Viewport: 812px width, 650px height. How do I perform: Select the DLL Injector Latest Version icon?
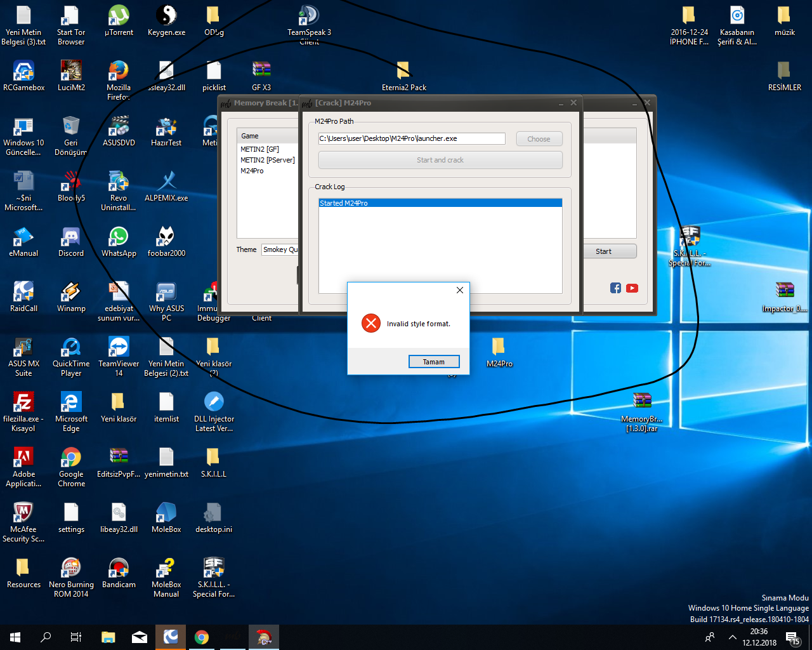pos(214,412)
